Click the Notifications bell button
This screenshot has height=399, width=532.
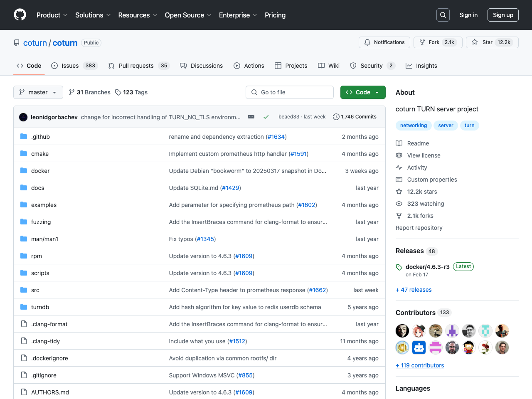point(384,42)
